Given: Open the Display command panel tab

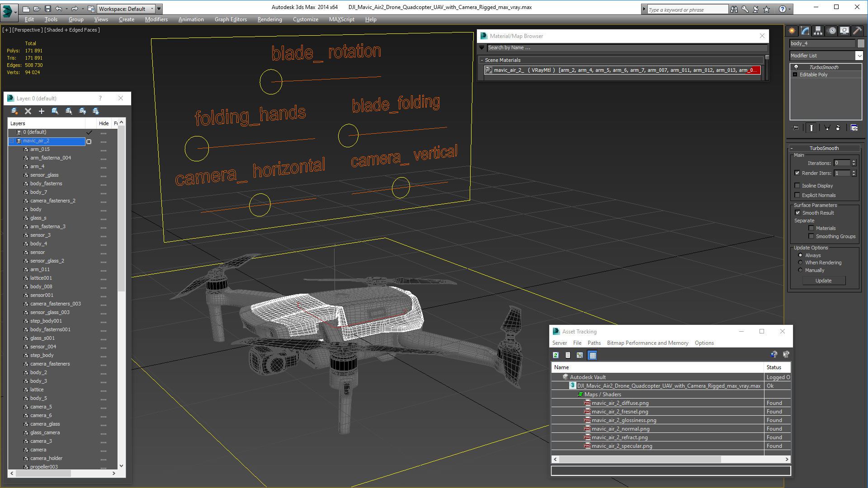Looking at the screenshot, I should tap(844, 31).
